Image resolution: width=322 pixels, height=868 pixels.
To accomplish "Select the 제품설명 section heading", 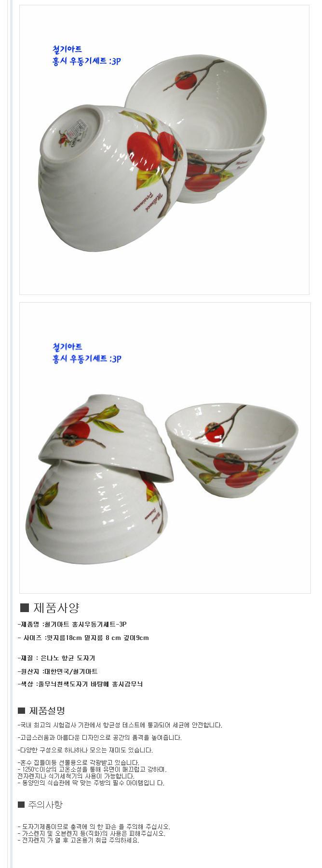I will pyautogui.click(x=47, y=710).
